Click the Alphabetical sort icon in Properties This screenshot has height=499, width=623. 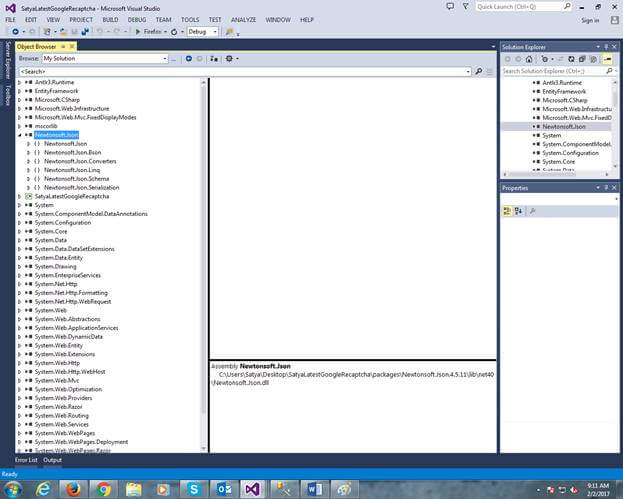pyautogui.click(x=518, y=211)
